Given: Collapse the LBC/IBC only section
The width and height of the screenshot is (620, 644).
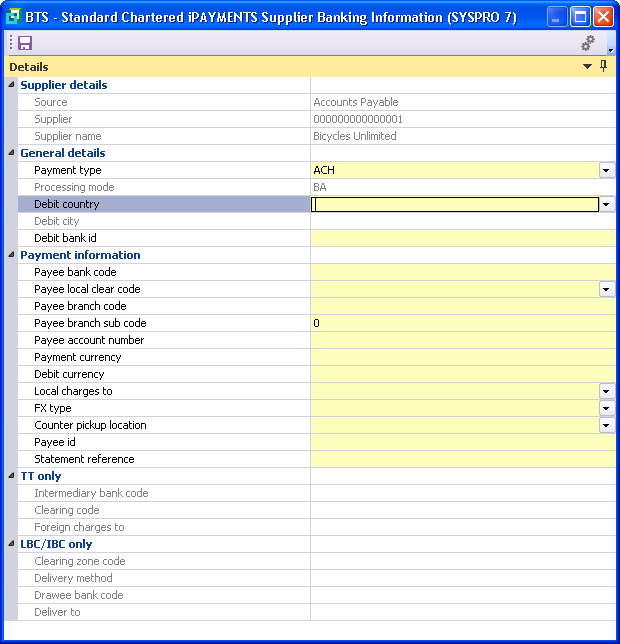Looking at the screenshot, I should 11,544.
